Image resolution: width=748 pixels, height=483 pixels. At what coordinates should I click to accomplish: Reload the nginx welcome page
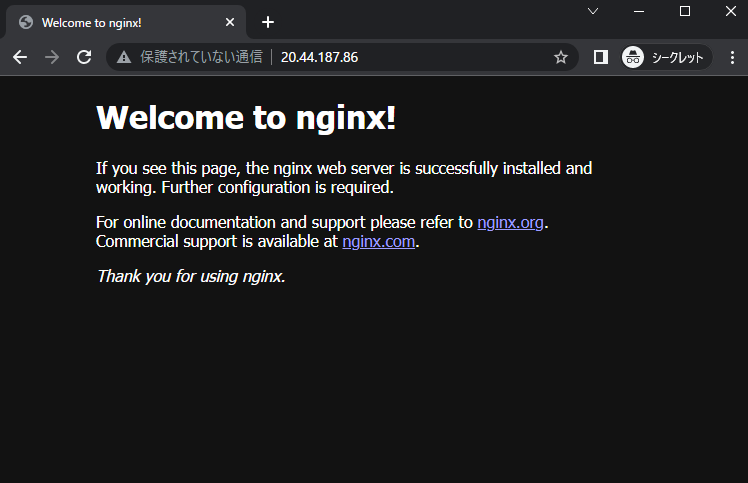(x=84, y=57)
